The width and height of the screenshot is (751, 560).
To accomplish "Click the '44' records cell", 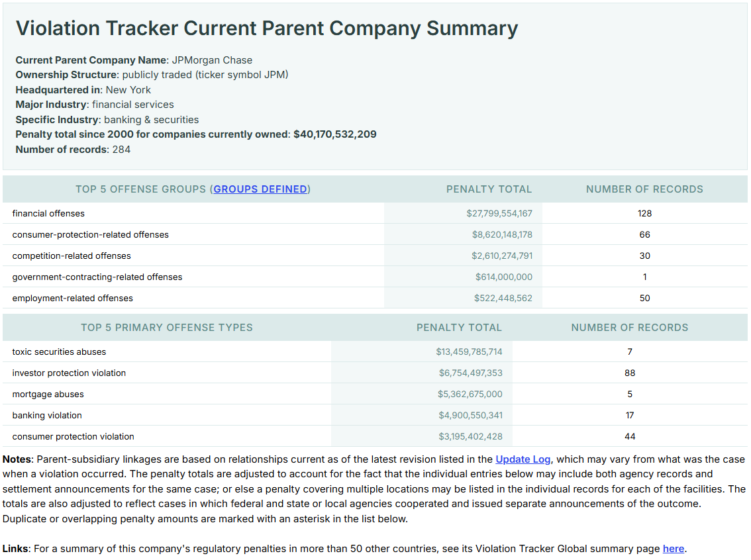I will pos(630,436).
